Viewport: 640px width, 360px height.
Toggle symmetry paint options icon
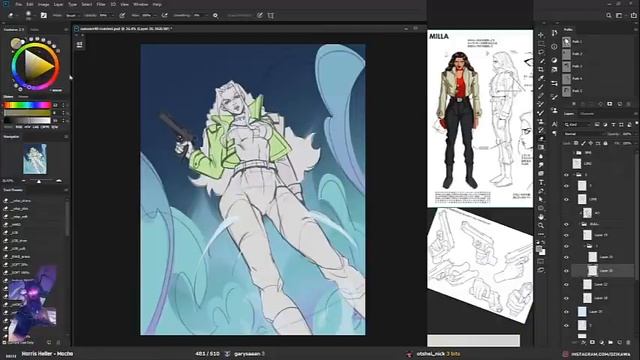point(271,16)
